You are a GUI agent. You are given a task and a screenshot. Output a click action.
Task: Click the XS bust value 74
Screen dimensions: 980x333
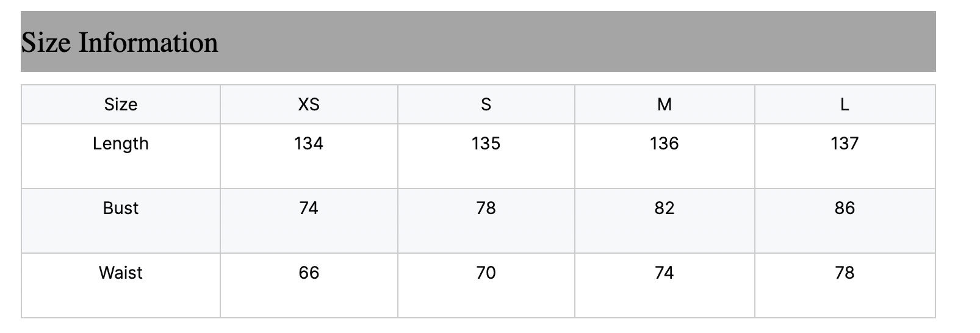coord(309,208)
